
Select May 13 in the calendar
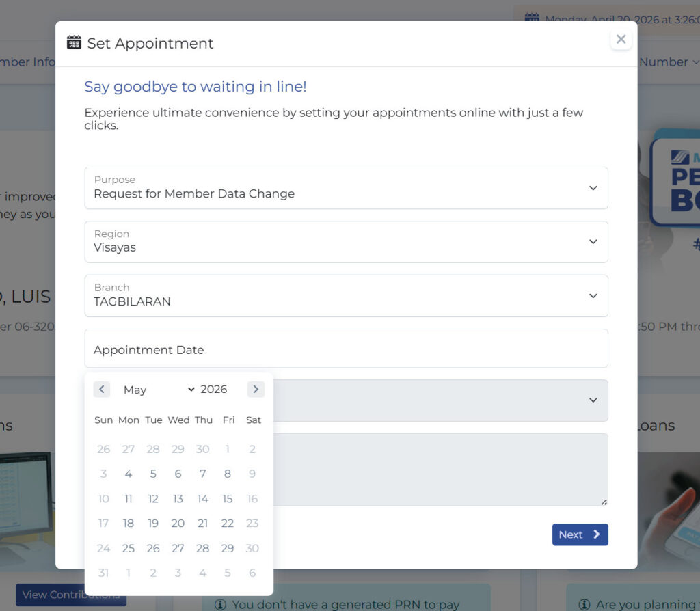tap(178, 498)
